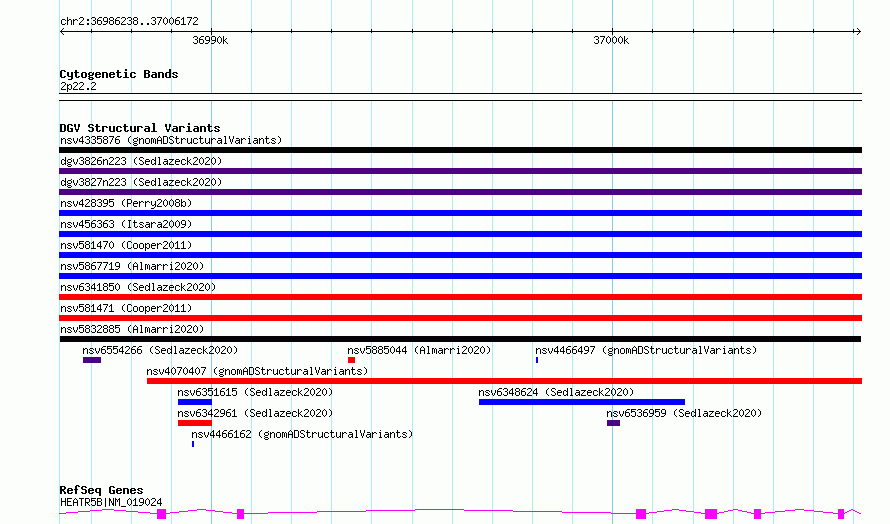
Task: Click the purple nsv6536959 variant block
Action: pos(613,423)
